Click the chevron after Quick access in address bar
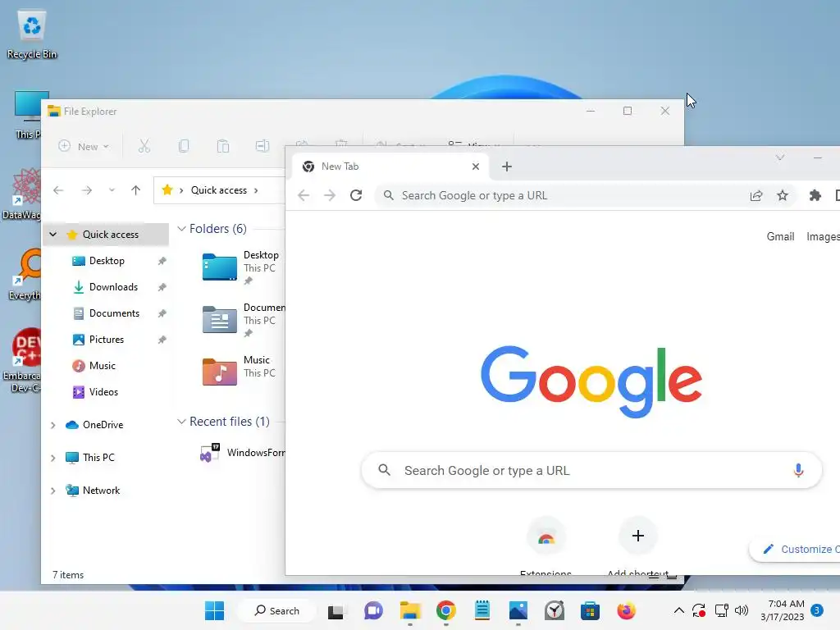 256,190
